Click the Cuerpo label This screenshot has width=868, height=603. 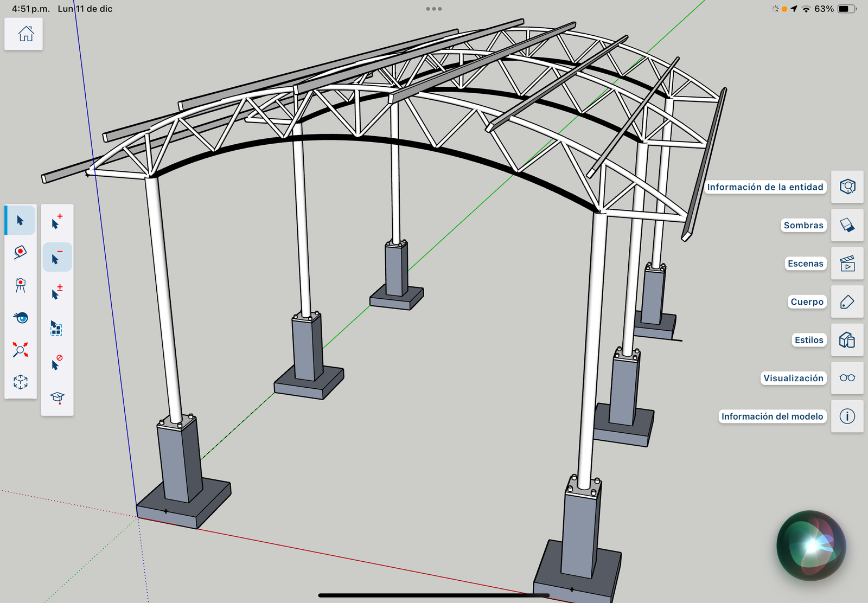tap(807, 301)
